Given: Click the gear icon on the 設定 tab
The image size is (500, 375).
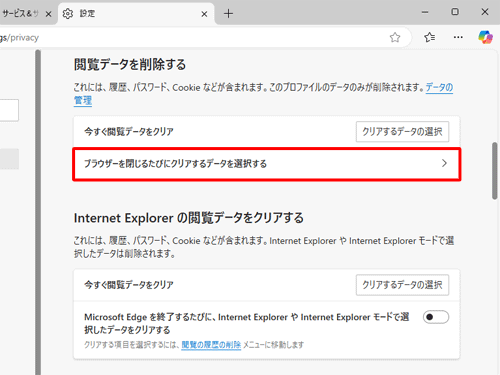Looking at the screenshot, I should click(68, 14).
